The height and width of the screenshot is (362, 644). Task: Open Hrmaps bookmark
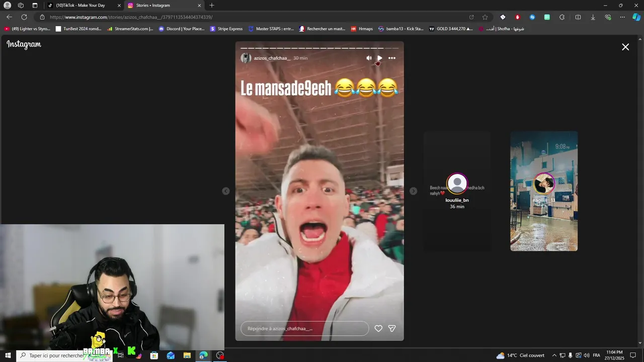coord(362,29)
